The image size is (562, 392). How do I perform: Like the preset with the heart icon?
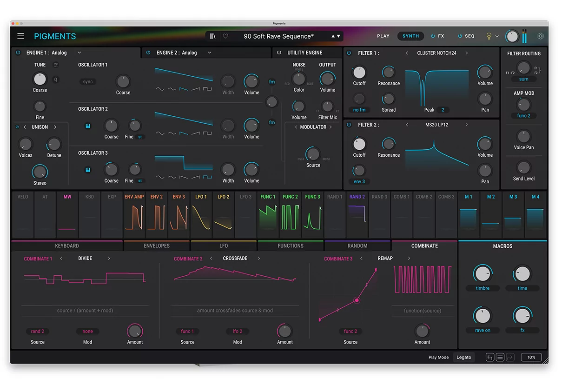pos(225,36)
